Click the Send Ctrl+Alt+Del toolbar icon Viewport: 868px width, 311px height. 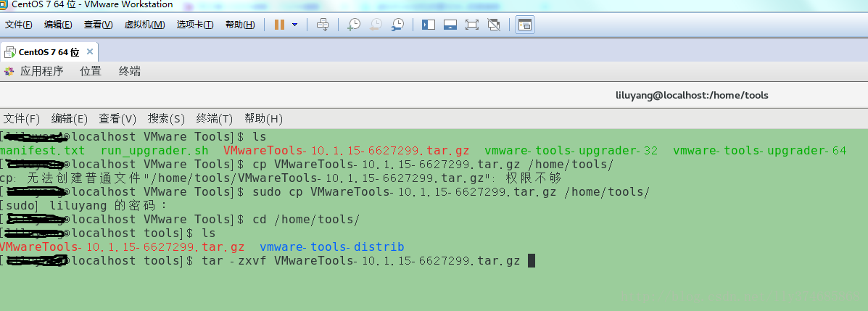(323, 25)
